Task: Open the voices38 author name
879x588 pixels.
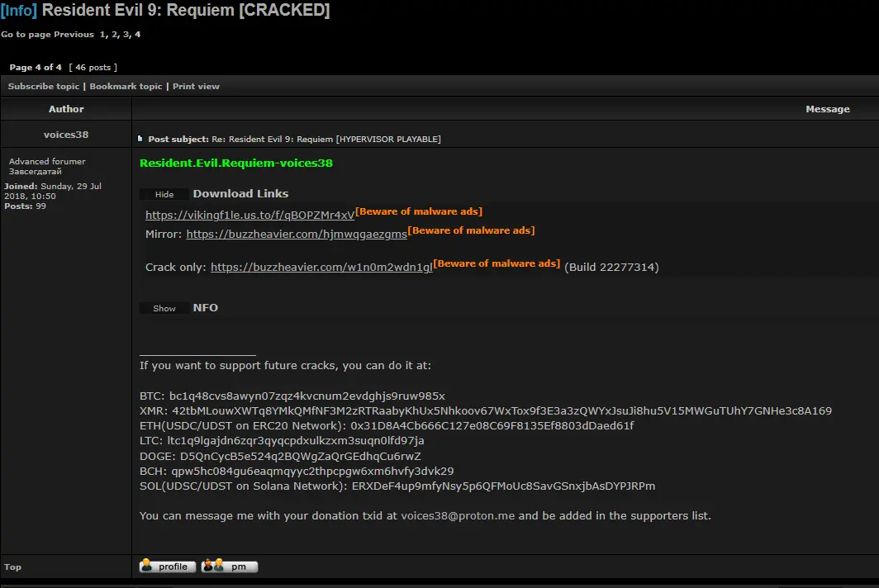Action: click(66, 135)
